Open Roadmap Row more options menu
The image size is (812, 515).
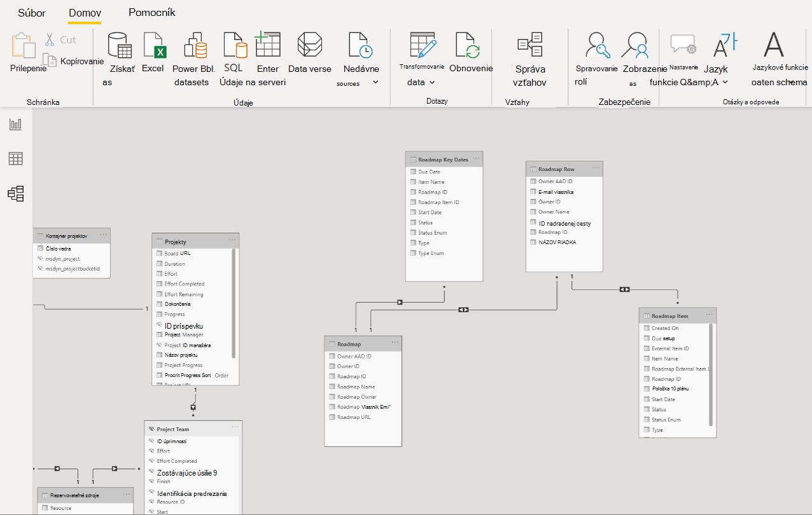pyautogui.click(x=596, y=168)
